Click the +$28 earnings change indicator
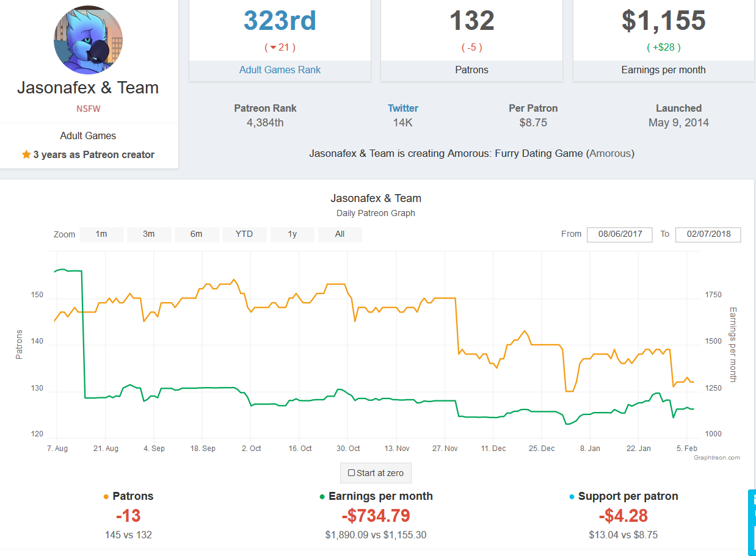Image resolution: width=756 pixels, height=556 pixels. coord(664,47)
